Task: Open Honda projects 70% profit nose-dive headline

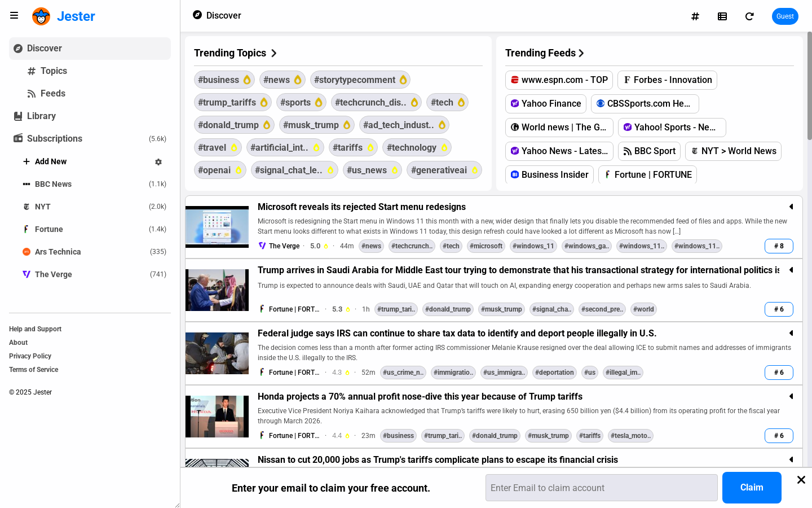Action: click(x=420, y=396)
